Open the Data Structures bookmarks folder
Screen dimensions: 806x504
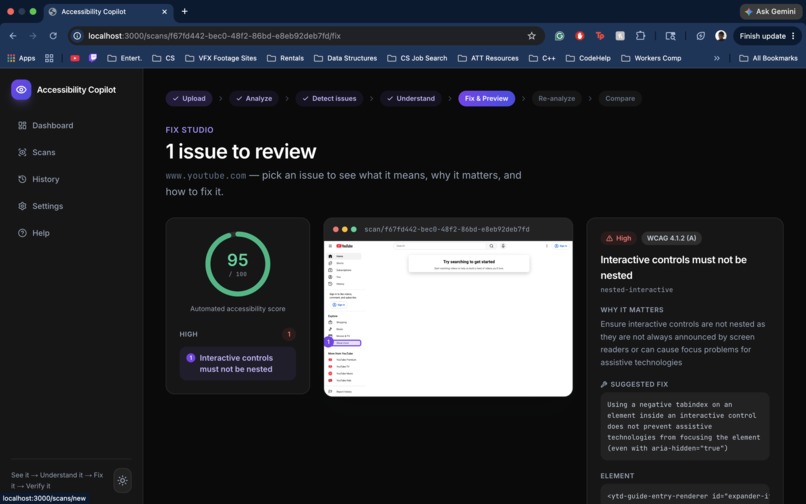point(345,58)
